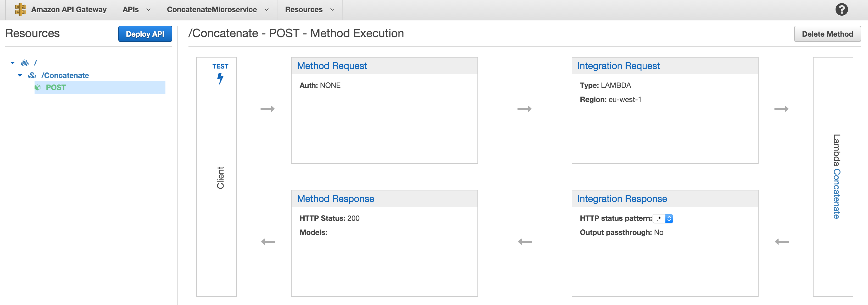Click the TEST link in Client box
The image size is (868, 305).
coord(220,66)
